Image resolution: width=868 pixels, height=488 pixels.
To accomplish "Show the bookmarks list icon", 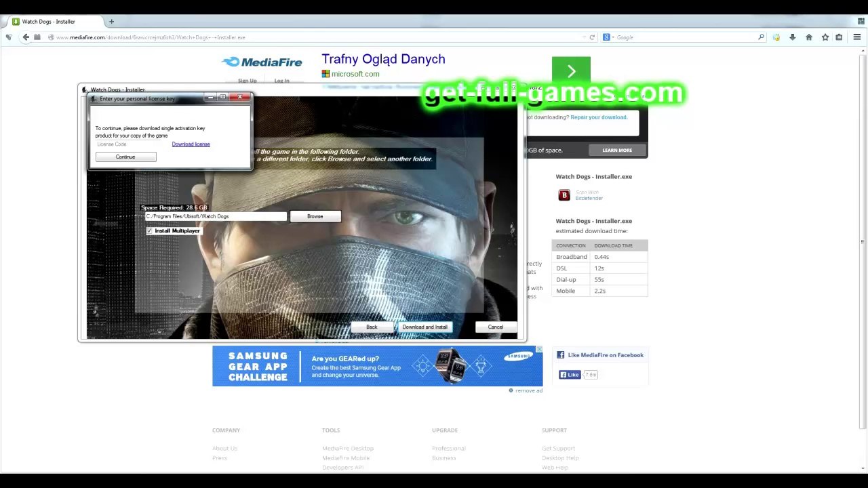I will pos(840,37).
